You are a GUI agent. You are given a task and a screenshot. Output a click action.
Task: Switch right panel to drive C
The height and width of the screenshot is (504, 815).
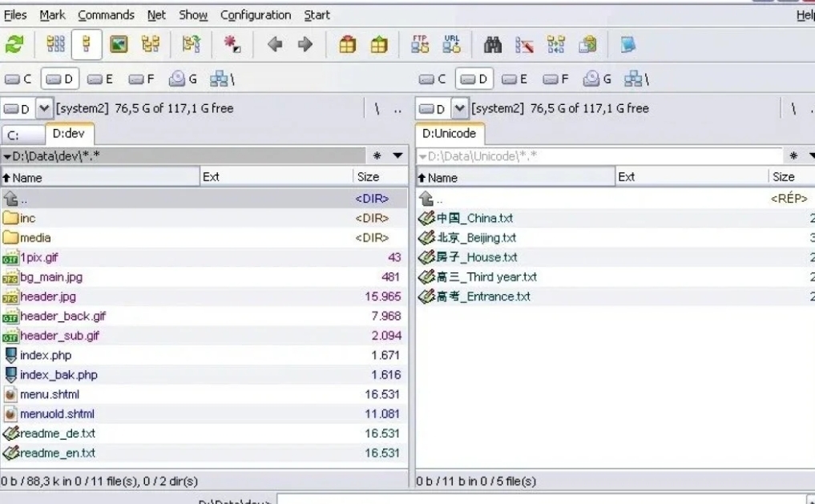point(433,79)
